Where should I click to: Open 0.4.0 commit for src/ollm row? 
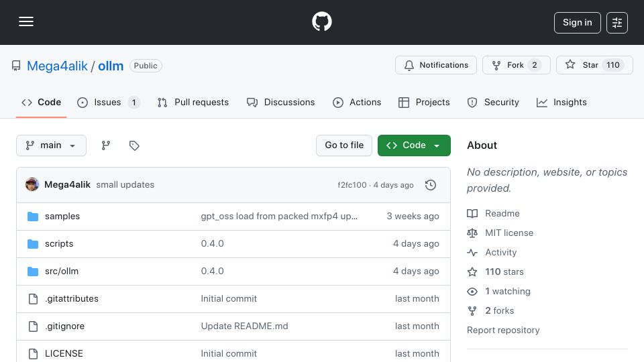point(213,271)
